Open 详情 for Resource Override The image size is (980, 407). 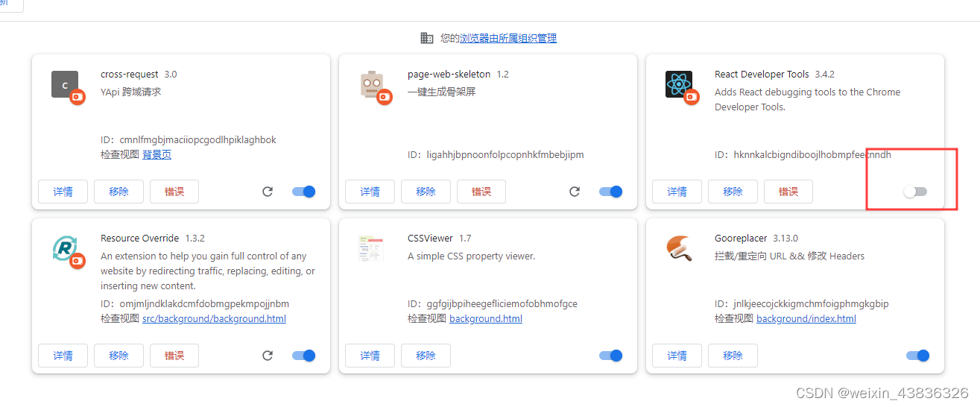63,356
